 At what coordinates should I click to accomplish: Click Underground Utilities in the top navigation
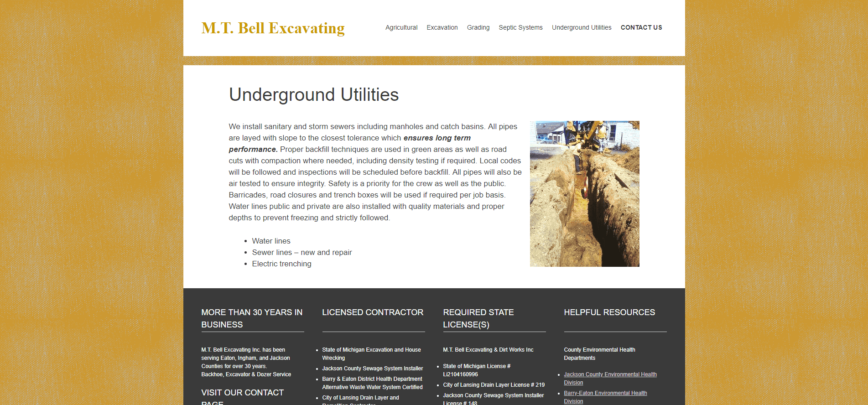(x=581, y=27)
